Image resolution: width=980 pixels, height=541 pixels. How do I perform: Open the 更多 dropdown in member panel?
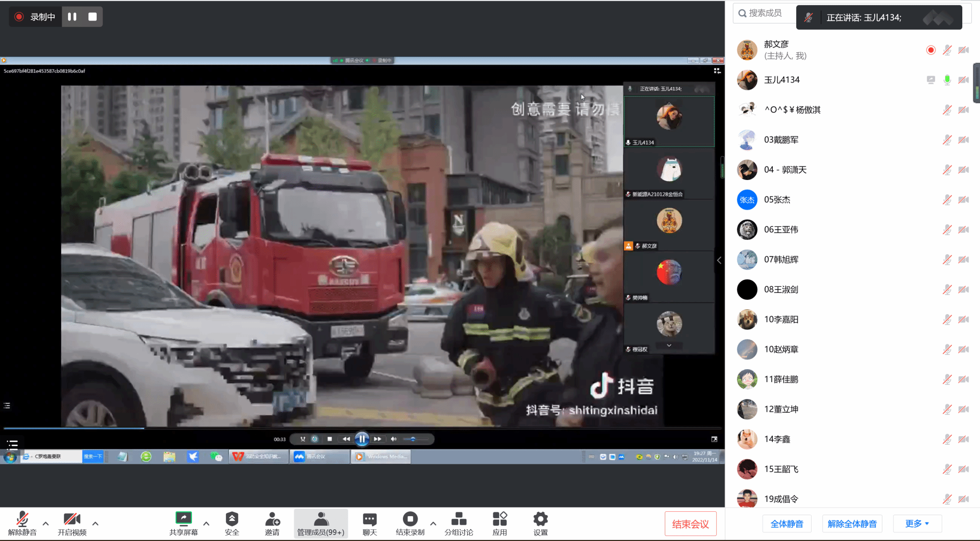point(917,524)
